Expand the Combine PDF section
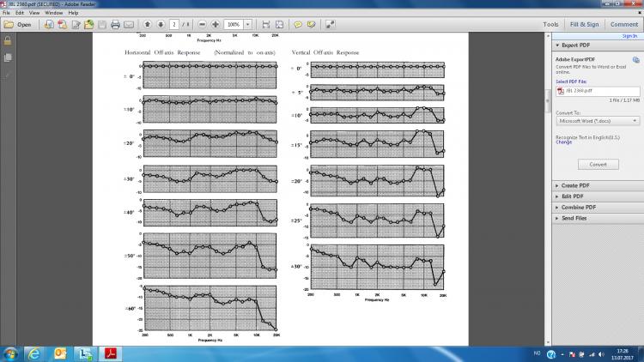This screenshot has width=644, height=362. point(578,208)
